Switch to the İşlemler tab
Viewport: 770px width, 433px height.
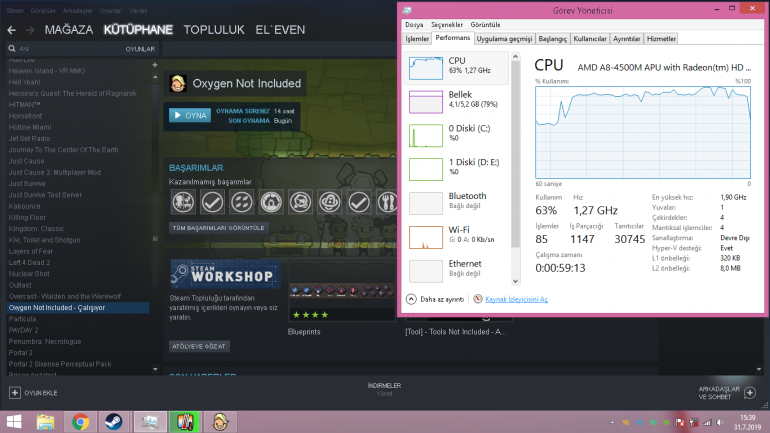click(x=417, y=39)
